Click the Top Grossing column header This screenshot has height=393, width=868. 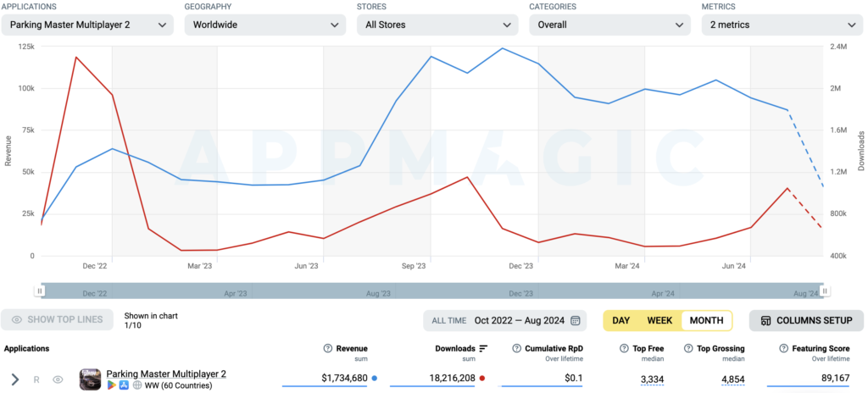pos(721,349)
